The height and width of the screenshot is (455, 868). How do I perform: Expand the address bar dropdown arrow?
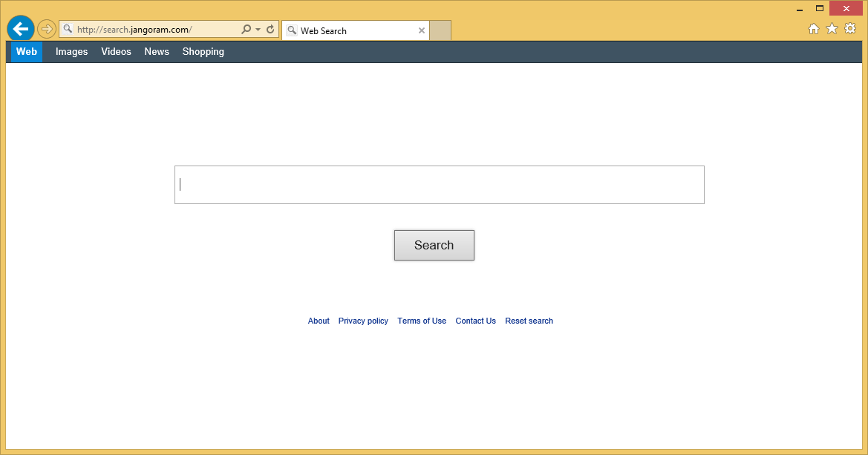coord(258,30)
